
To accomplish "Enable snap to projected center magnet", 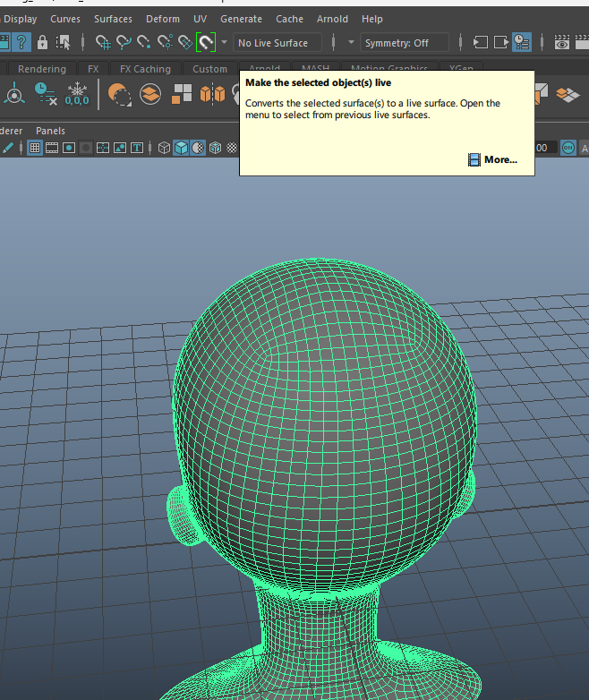I will (165, 42).
